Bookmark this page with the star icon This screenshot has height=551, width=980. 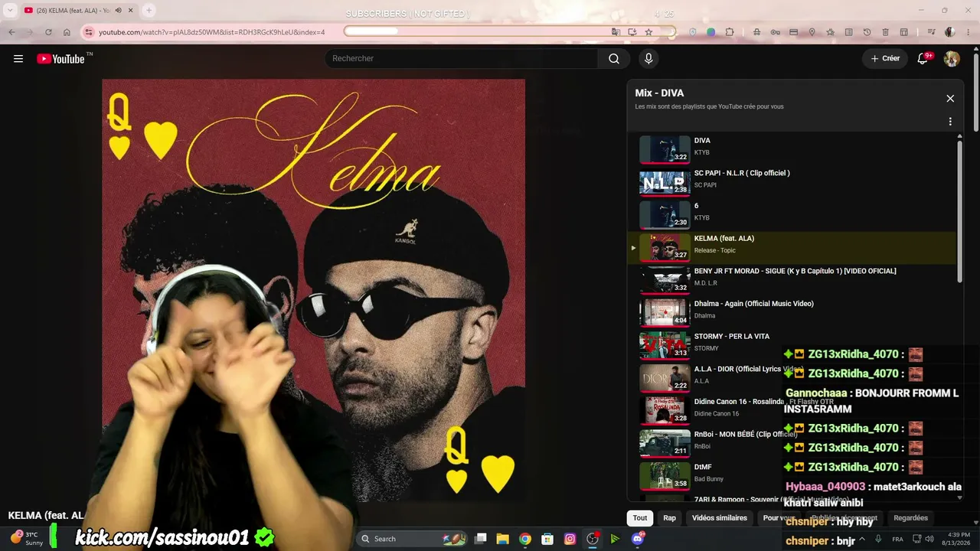[648, 32]
